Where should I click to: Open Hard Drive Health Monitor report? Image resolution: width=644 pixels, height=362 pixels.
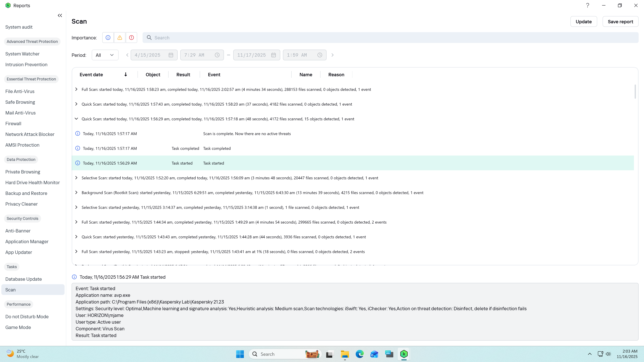pos(33,182)
